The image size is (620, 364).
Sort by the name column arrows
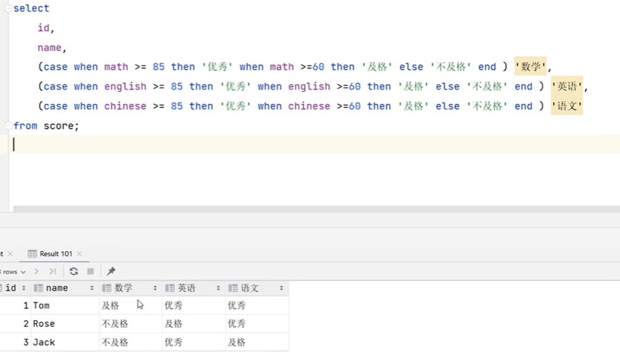point(92,288)
